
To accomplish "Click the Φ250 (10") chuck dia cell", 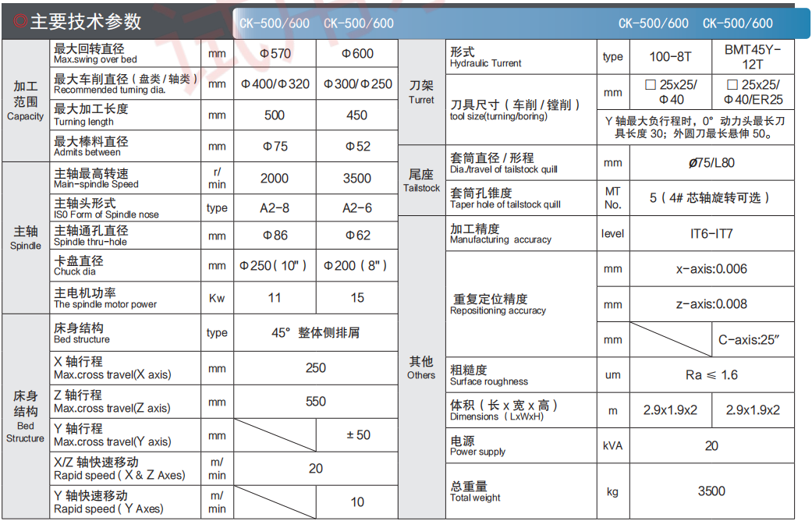I will coord(275,266).
